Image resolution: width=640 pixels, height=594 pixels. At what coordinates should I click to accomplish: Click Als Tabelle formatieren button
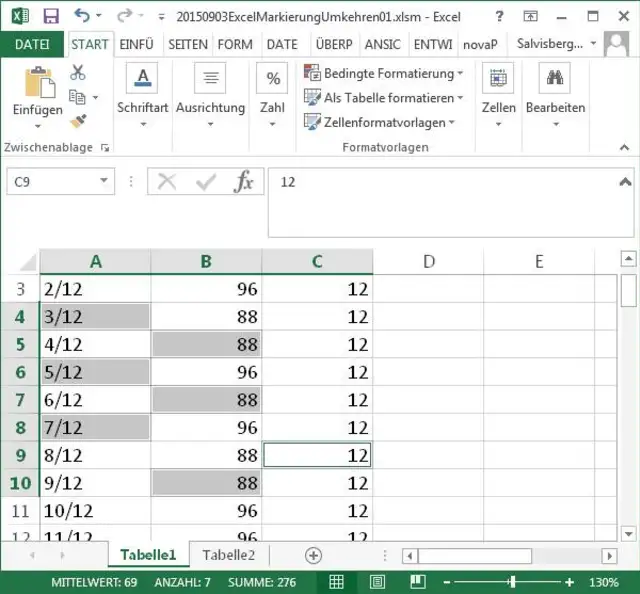tap(384, 98)
